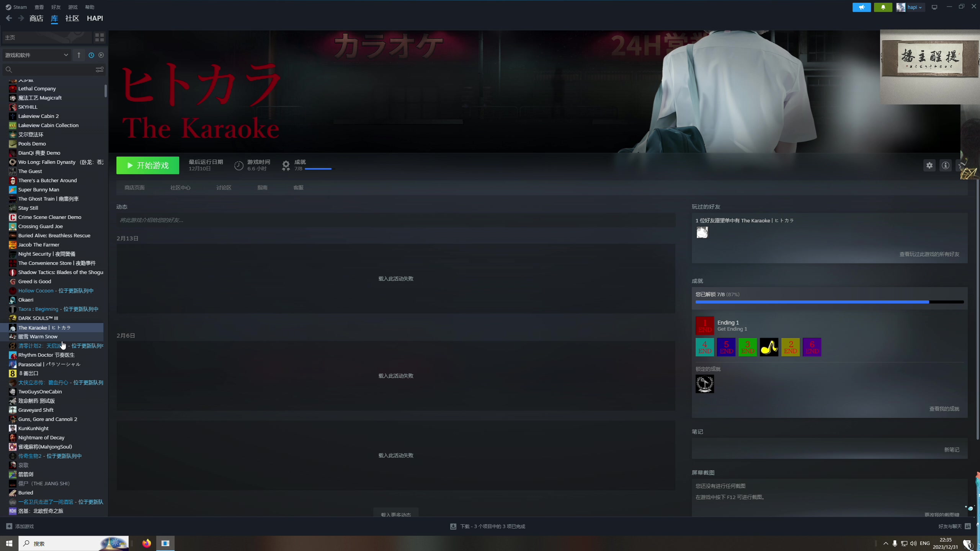
Task: Open the 好友 menu in the menu bar
Action: click(x=56, y=7)
